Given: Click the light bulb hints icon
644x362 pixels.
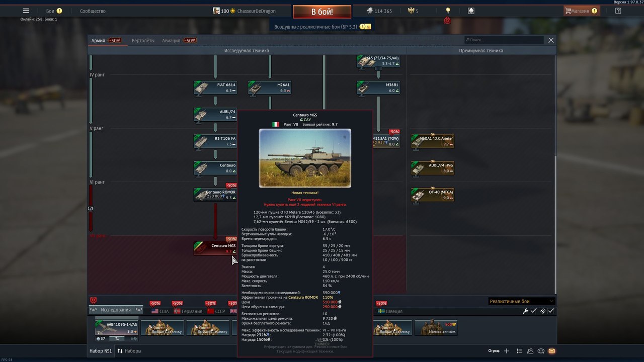Looking at the screenshot, I should [448, 10].
